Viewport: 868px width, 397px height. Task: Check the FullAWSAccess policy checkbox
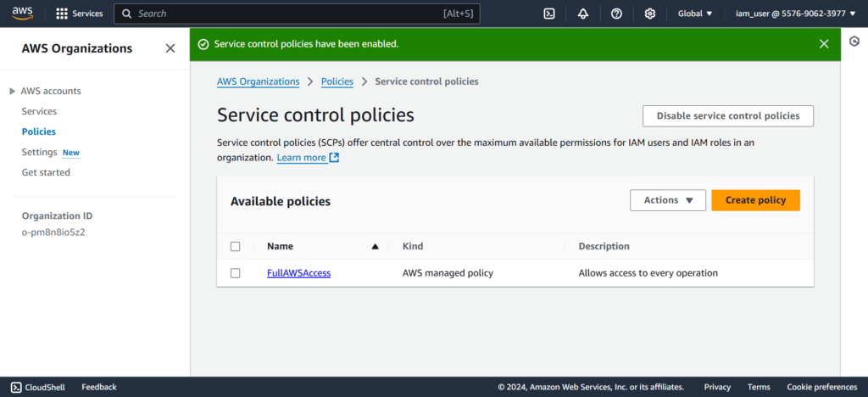pyautogui.click(x=236, y=273)
